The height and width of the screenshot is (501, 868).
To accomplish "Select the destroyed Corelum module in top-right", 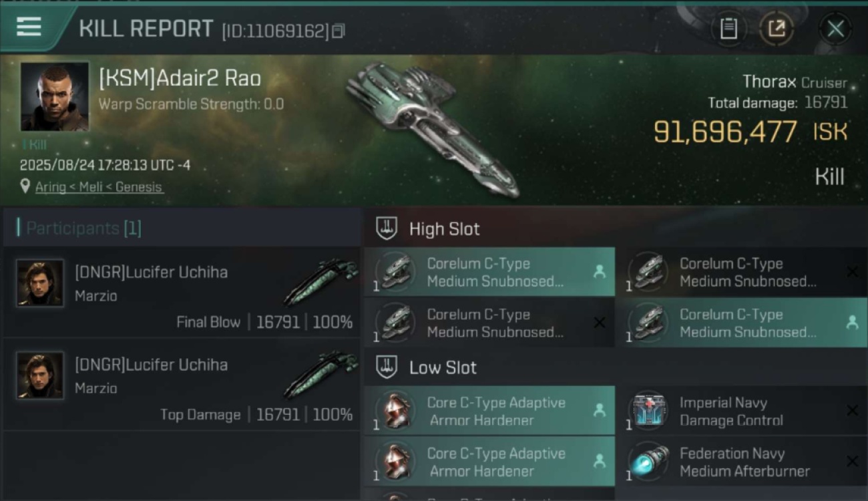I will coord(742,272).
